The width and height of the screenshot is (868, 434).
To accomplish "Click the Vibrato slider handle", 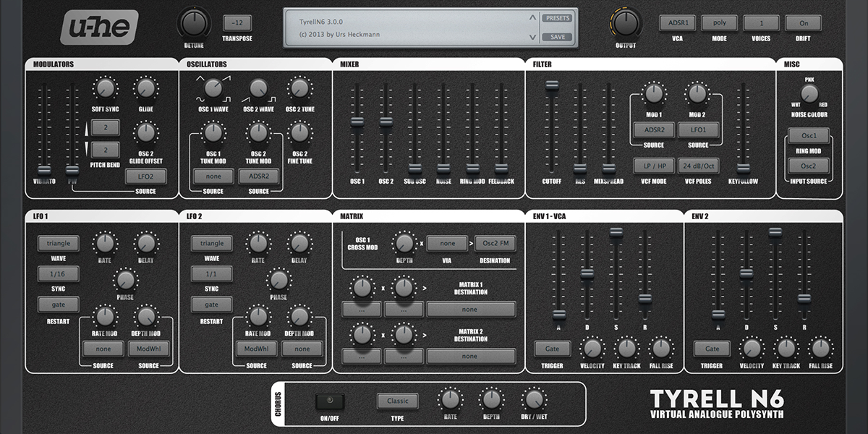I will click(x=43, y=170).
